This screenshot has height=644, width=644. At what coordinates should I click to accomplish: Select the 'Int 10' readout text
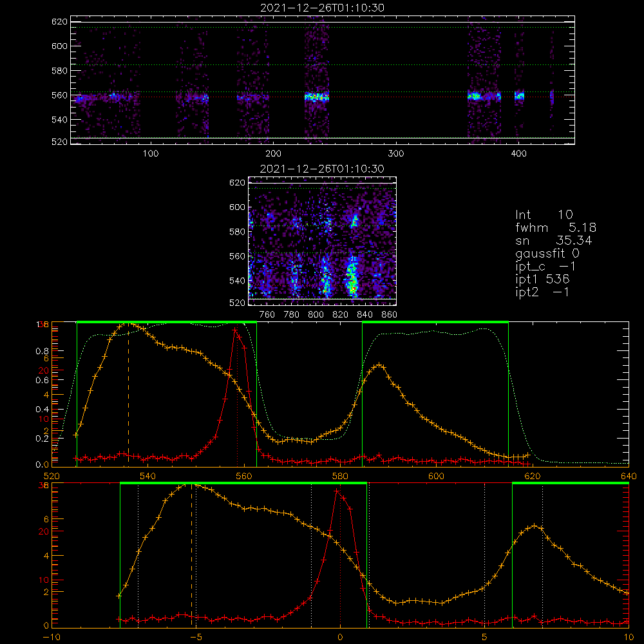coord(544,214)
